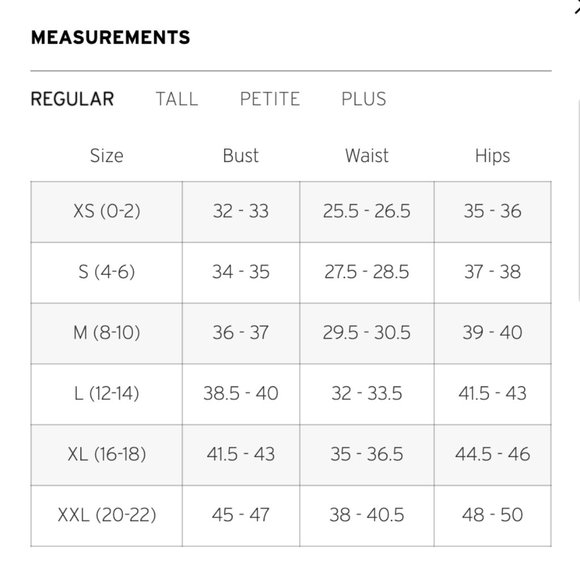Open the TALL measurements tab
This screenshot has height=580, width=580.
(x=177, y=99)
